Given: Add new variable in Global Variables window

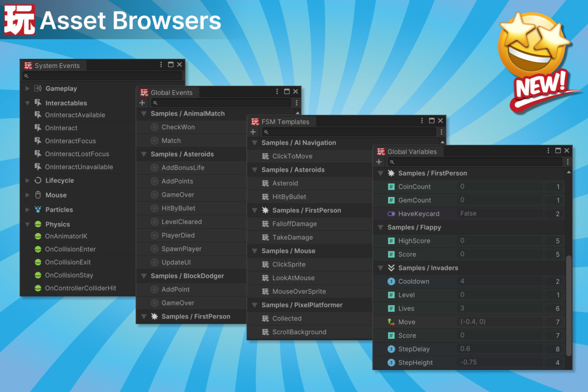Looking at the screenshot, I should point(379,162).
